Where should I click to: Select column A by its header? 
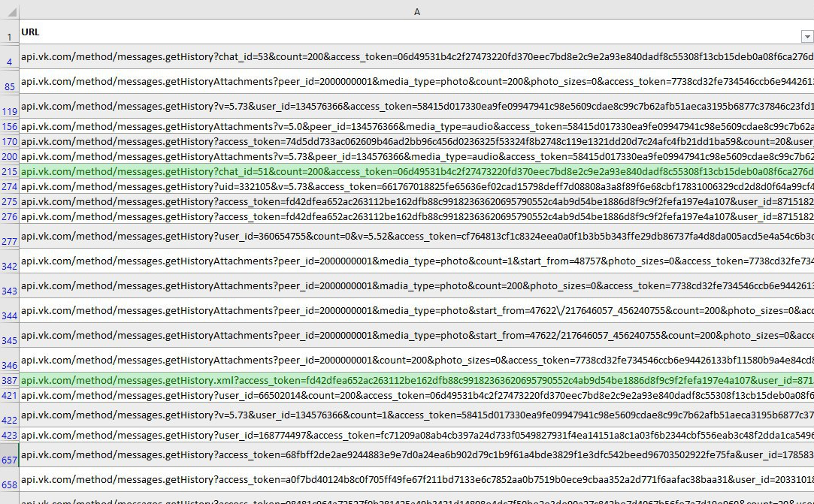(x=417, y=11)
